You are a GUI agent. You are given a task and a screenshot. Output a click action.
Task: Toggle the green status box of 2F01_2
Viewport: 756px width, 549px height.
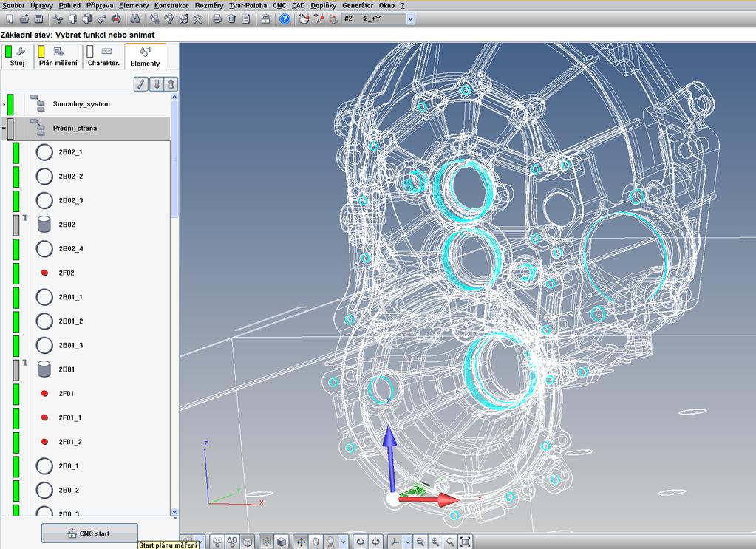point(16,442)
